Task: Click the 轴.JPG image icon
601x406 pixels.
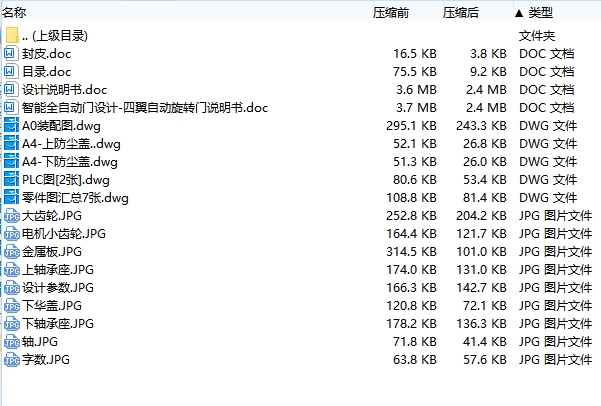Action: (x=12, y=342)
